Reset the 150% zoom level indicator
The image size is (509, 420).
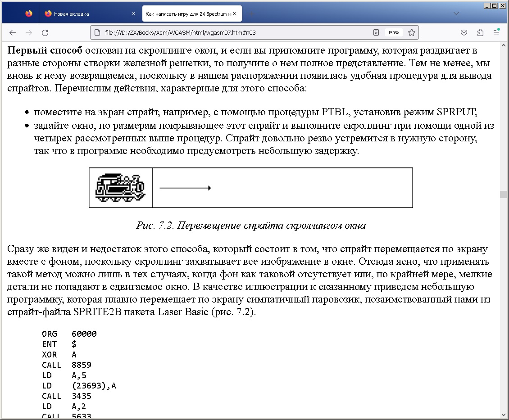click(x=393, y=32)
